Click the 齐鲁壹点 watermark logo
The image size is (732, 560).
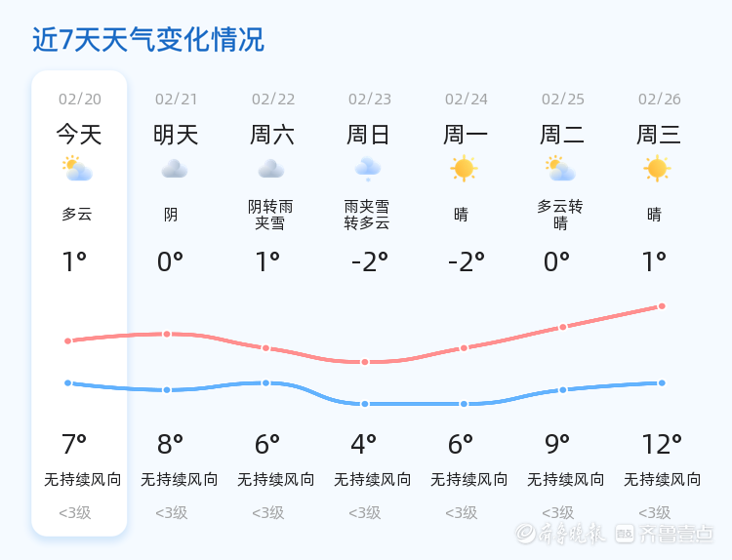point(664,534)
